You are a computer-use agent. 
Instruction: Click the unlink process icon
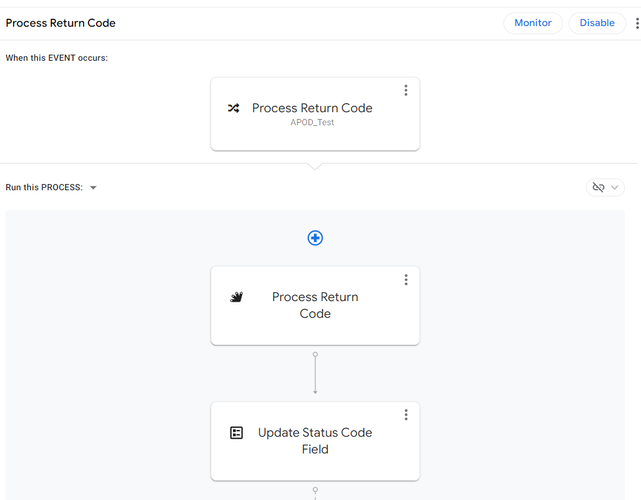598,187
